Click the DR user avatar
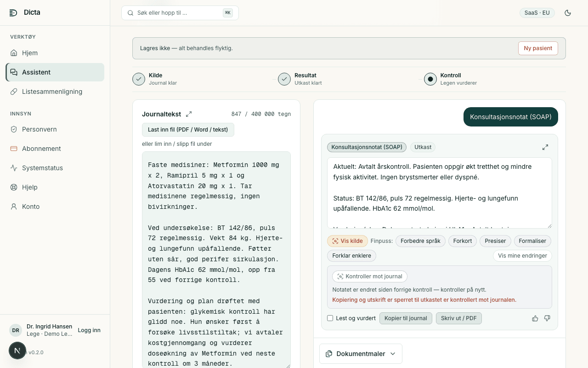 [x=16, y=330]
